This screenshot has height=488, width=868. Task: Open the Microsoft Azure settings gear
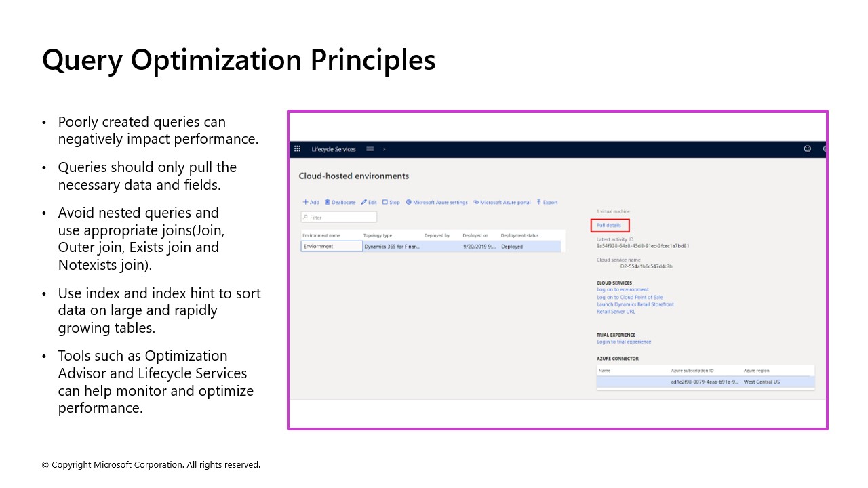[x=408, y=202]
